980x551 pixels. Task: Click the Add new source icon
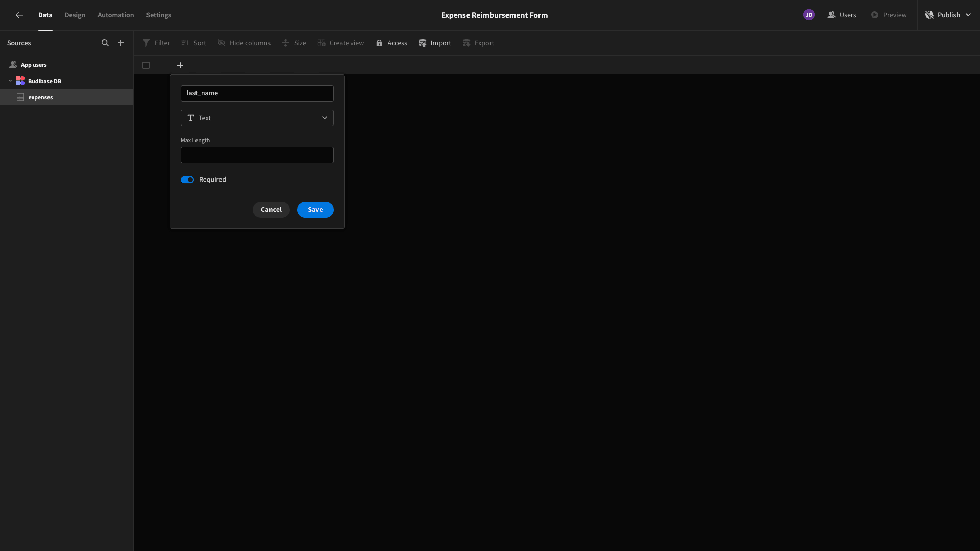[x=121, y=43]
